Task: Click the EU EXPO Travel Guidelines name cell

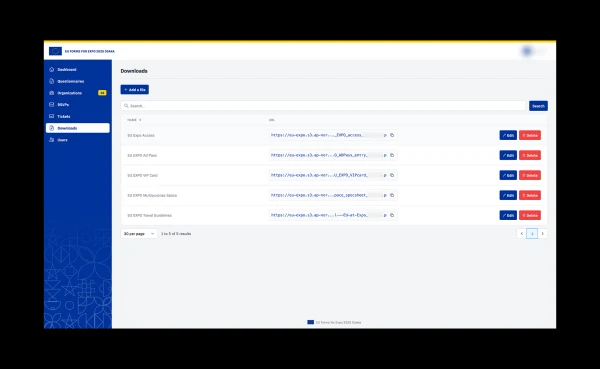Action: click(149, 216)
